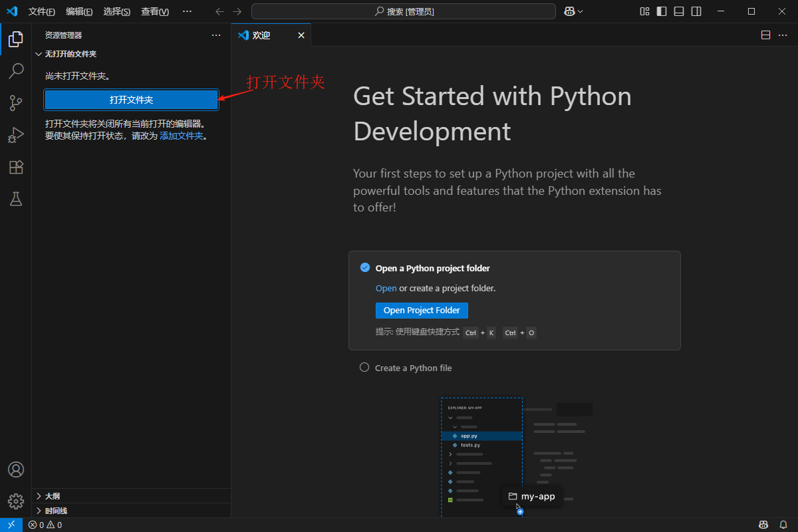
Task: Expand the 时间线 section
Action: (131, 511)
